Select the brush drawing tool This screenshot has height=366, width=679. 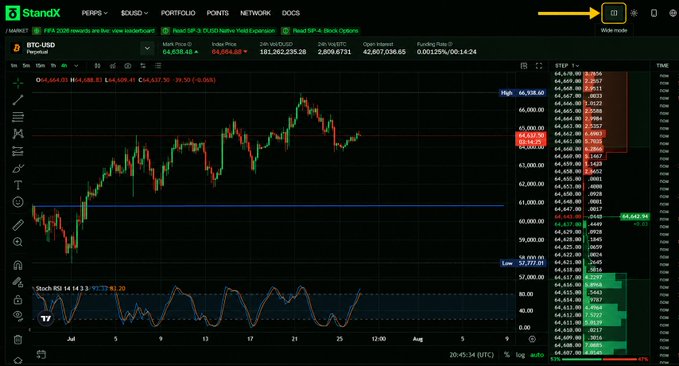pyautogui.click(x=18, y=168)
